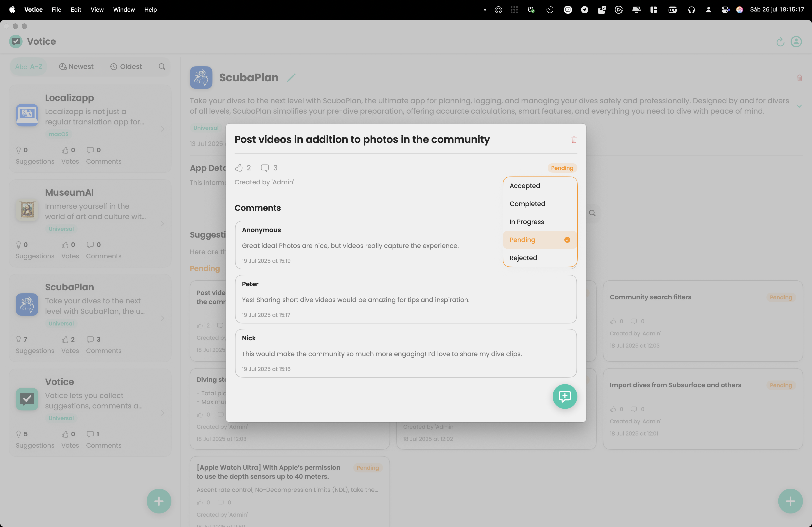Open the Window menu
This screenshot has width=812, height=527.
[x=124, y=9]
